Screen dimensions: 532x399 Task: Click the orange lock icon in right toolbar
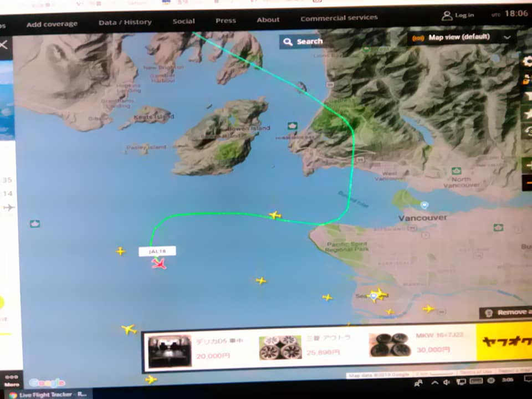pyautogui.click(x=527, y=79)
